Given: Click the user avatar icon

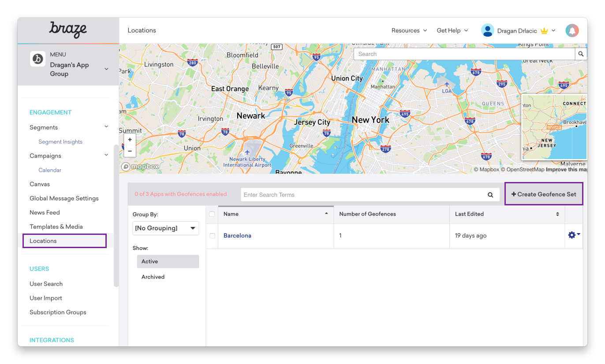Looking at the screenshot, I should click(x=487, y=30).
